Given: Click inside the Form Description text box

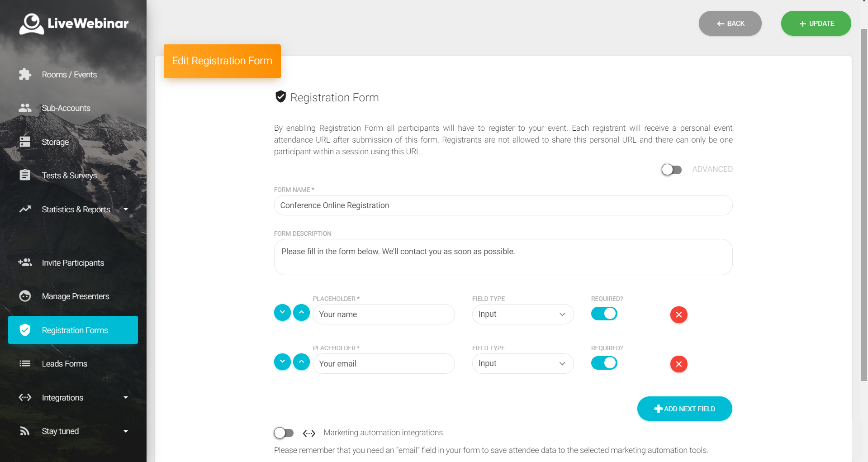Looking at the screenshot, I should (502, 257).
